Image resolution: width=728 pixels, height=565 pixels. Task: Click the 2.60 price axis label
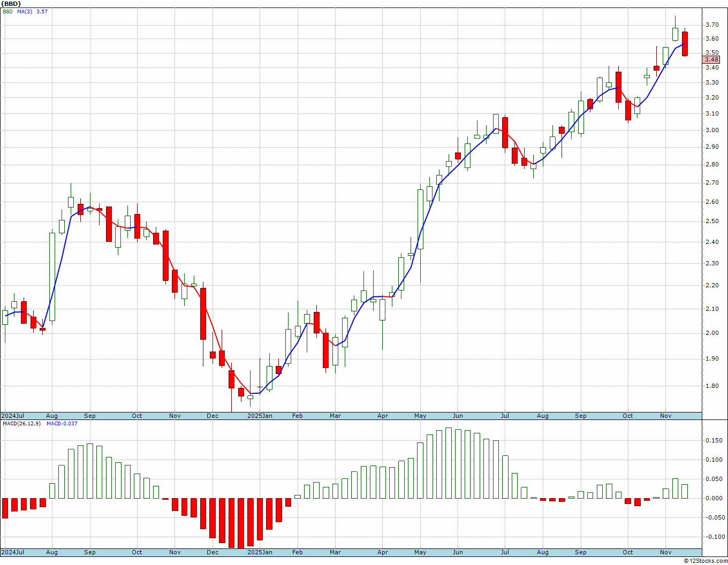[x=712, y=202]
